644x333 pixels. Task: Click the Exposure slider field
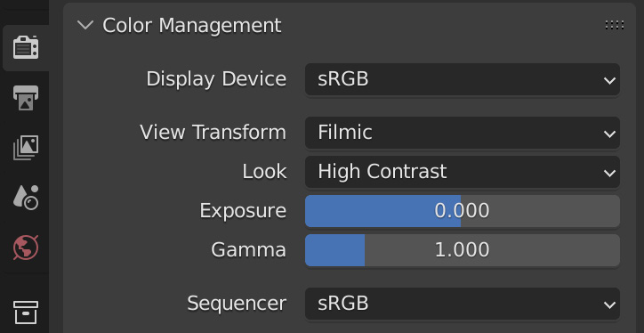462,211
